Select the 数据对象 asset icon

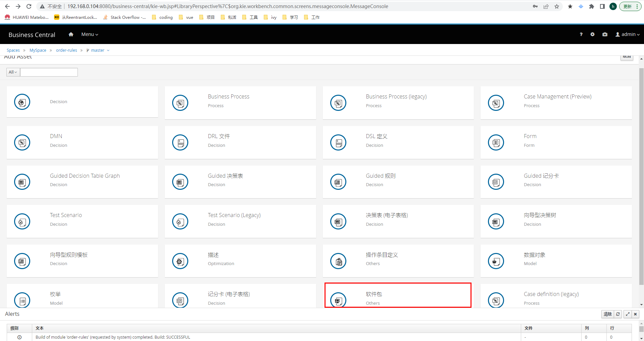496,261
